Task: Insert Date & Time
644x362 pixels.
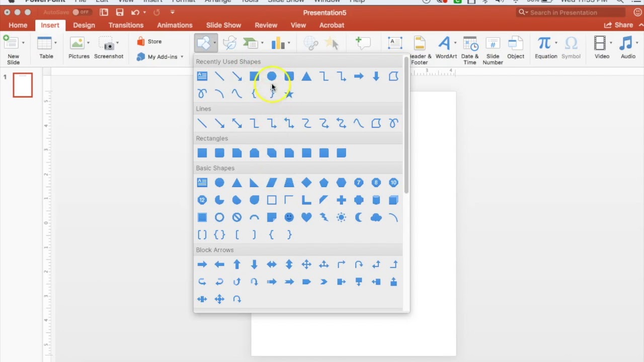Action: [x=470, y=50]
